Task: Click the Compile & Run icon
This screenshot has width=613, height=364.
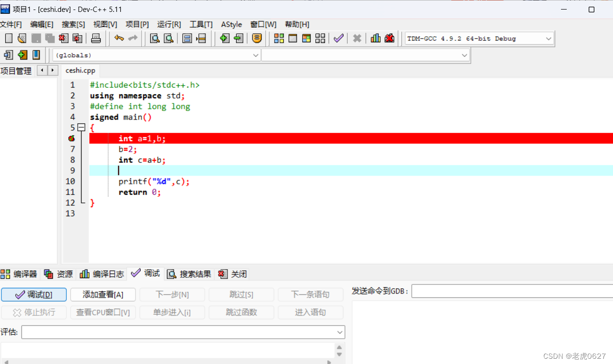Action: point(306,39)
